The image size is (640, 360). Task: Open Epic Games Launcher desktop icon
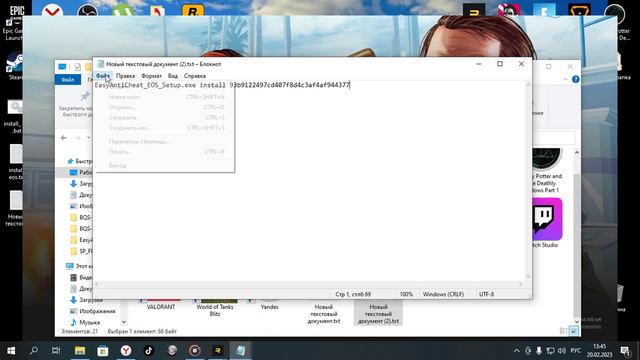14,22
